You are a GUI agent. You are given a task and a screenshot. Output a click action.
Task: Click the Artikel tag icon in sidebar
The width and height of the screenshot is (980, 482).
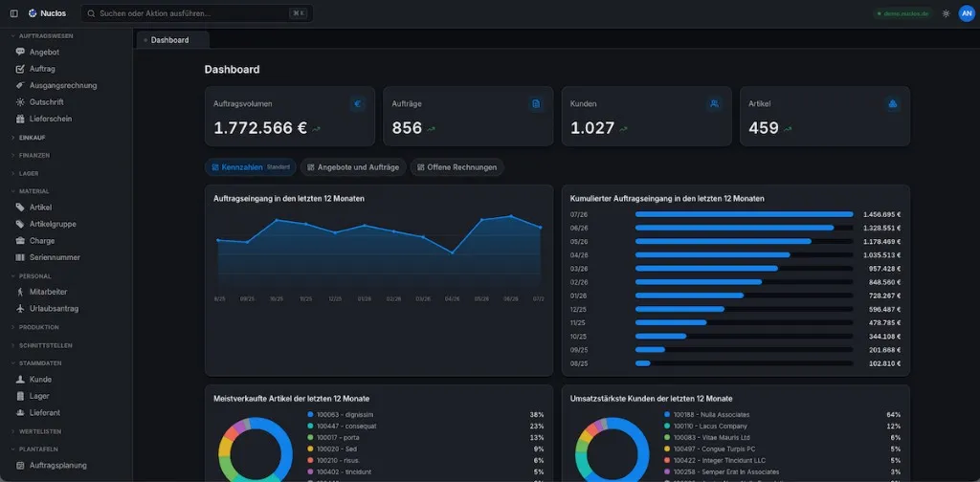click(x=20, y=208)
